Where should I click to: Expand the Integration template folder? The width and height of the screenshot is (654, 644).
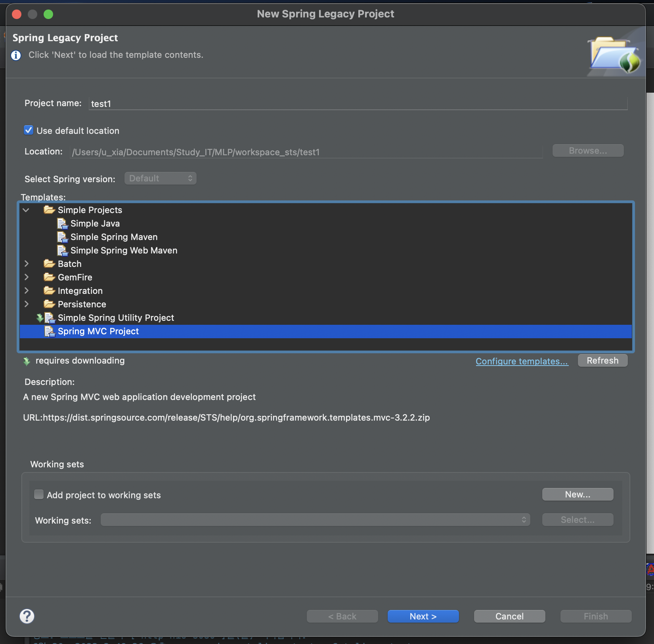pyautogui.click(x=27, y=290)
